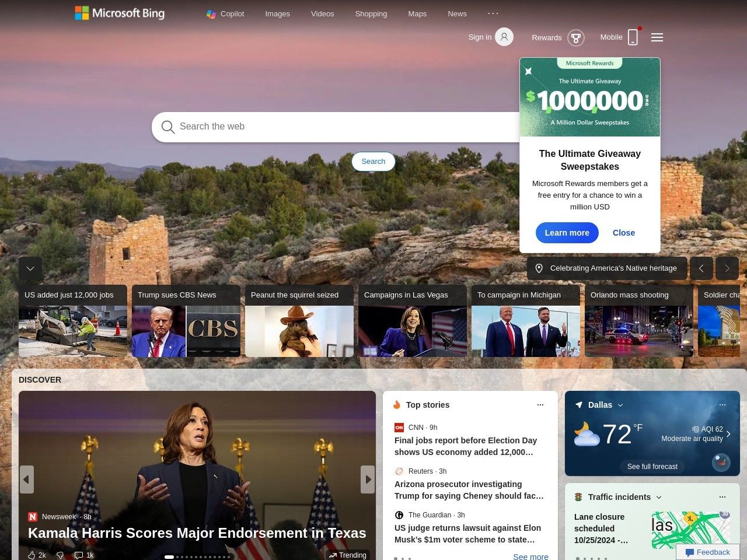Screen dimensions: 747x560
Task: Click the Reuters source logo
Action: pos(399,471)
